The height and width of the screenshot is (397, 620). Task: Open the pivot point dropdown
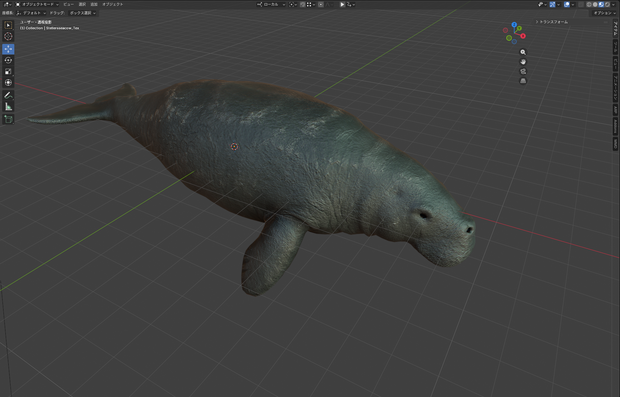click(x=293, y=4)
